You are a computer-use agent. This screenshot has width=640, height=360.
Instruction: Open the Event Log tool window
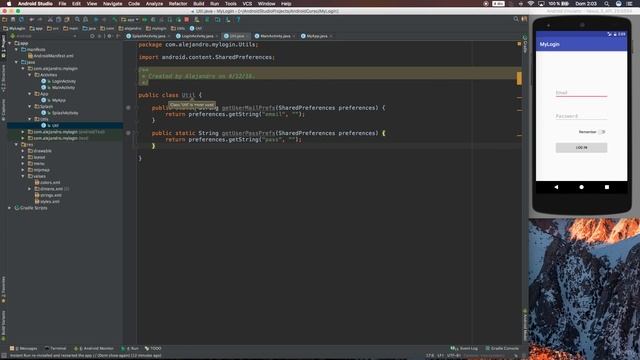click(464, 349)
